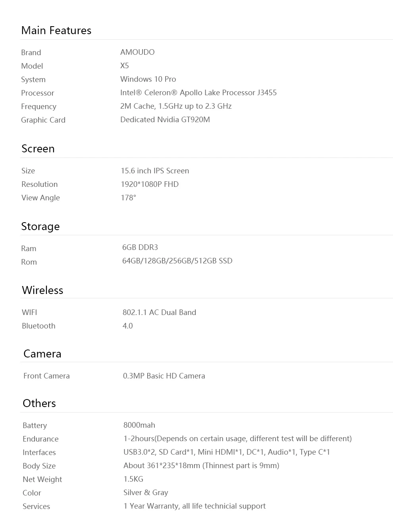The image size is (393, 532).
Task: Select the 15.6 inch IPS Screen text
Action: pyautogui.click(x=155, y=171)
